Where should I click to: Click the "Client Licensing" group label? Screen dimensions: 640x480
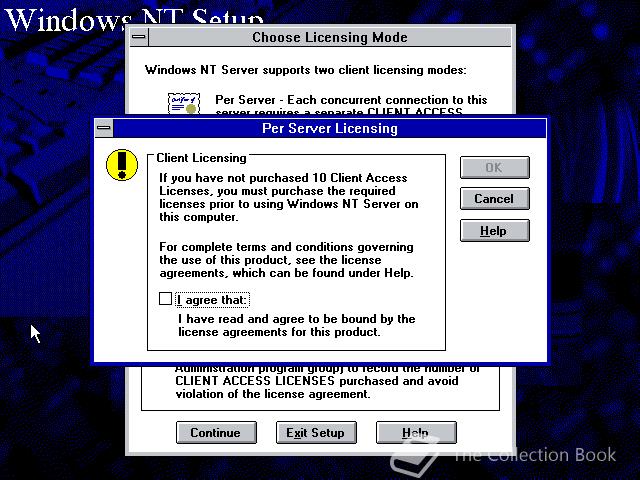pos(201,158)
